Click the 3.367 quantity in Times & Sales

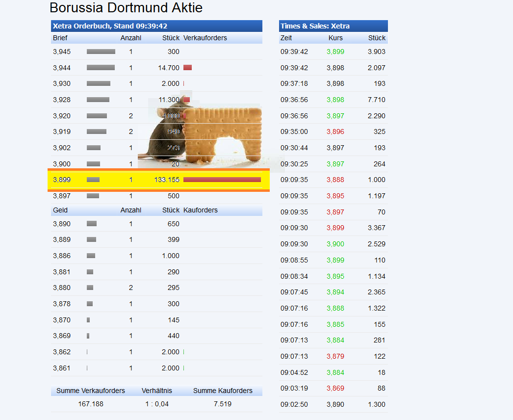[x=377, y=228]
